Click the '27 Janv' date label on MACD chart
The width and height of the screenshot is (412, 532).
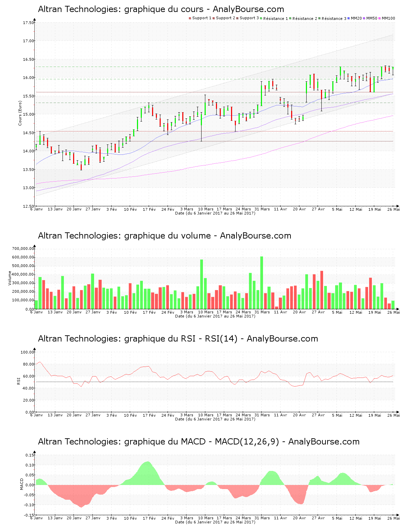click(x=93, y=518)
